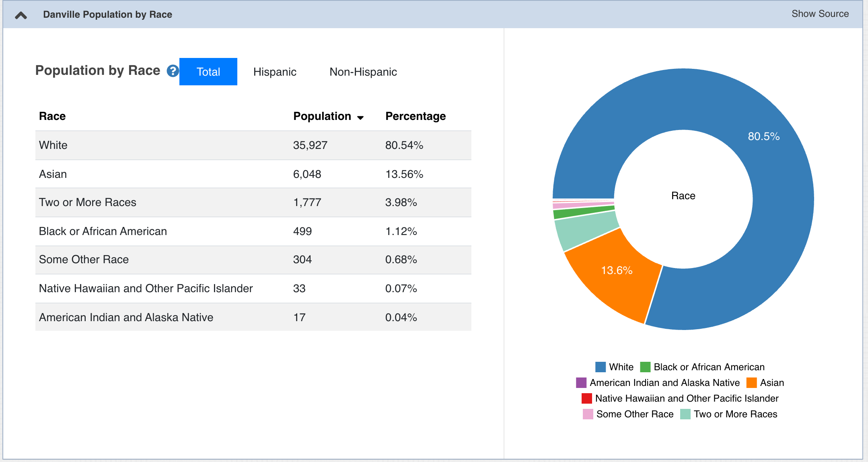Select Some Other Race row label
Image resolution: width=868 pixels, height=462 pixels.
coord(84,260)
